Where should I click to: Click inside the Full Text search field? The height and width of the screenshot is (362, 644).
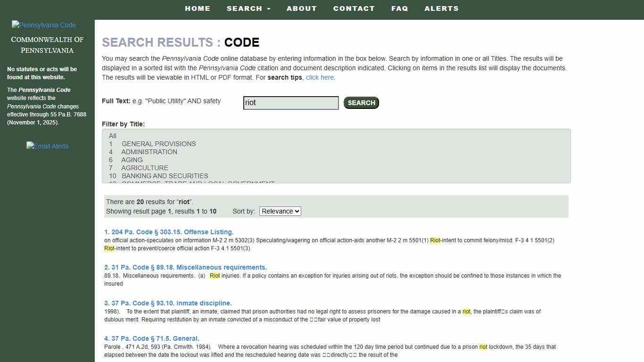(x=291, y=102)
